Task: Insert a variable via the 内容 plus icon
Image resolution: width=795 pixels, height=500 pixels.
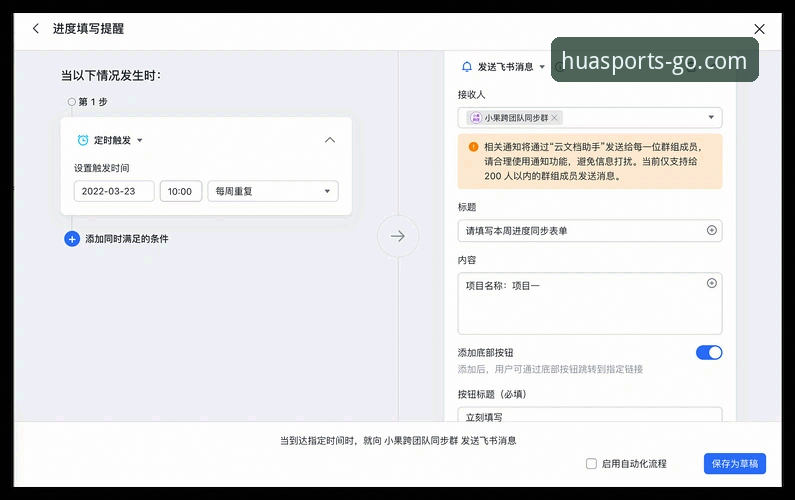Action: (712, 283)
